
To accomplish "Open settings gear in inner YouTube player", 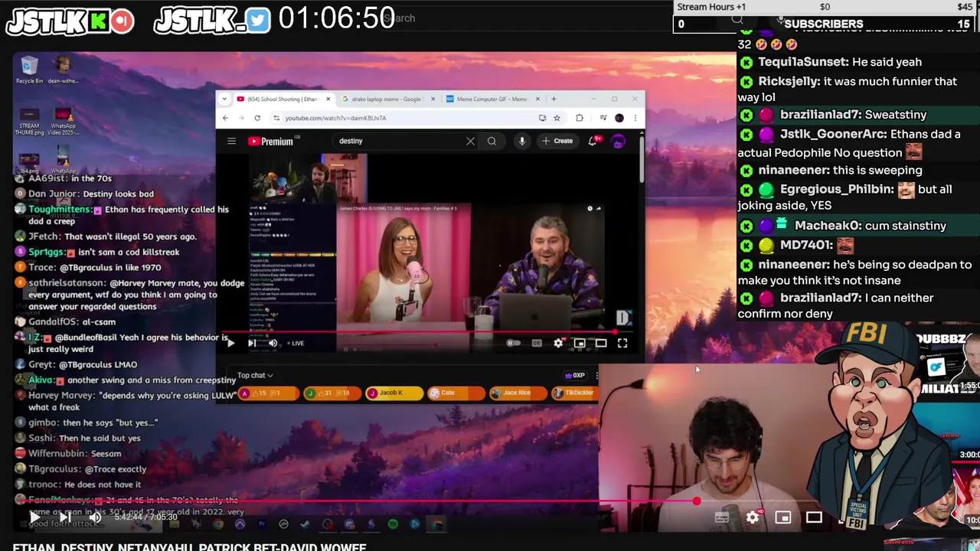I will pyautogui.click(x=558, y=343).
